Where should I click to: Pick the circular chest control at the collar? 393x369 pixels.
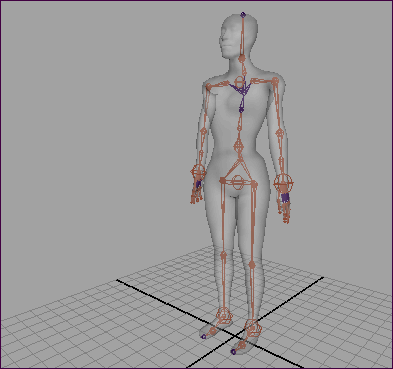pyautogui.click(x=240, y=81)
